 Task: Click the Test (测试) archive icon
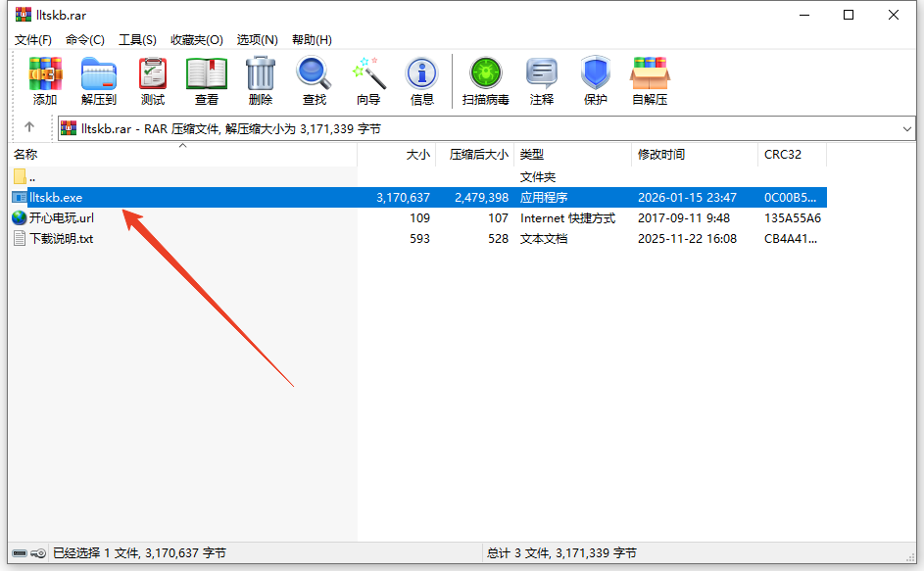(x=153, y=73)
